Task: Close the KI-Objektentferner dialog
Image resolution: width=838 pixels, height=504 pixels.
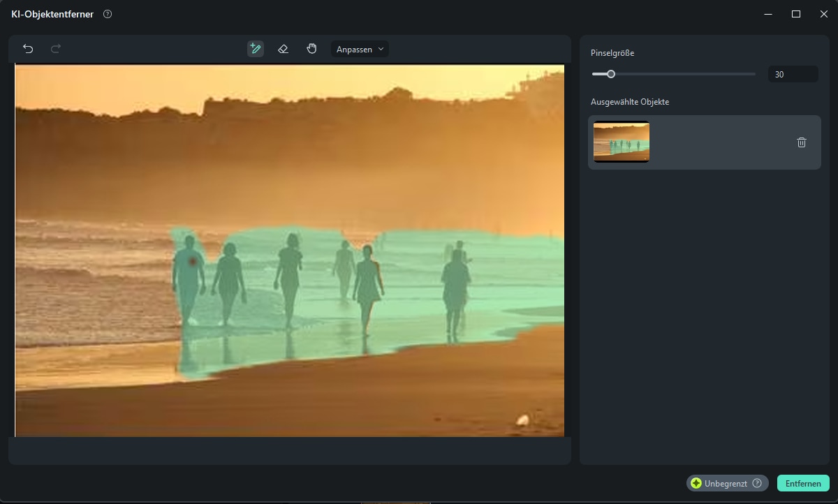Action: pyautogui.click(x=823, y=14)
